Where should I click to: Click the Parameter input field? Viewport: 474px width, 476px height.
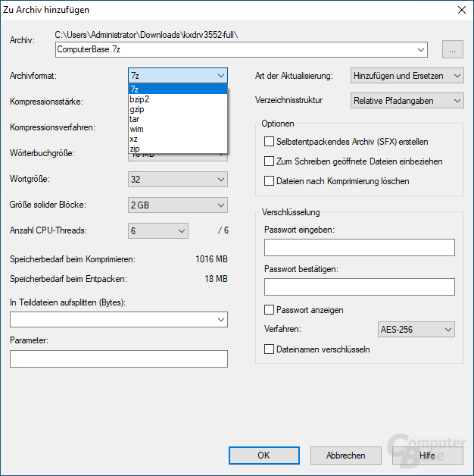(119, 359)
